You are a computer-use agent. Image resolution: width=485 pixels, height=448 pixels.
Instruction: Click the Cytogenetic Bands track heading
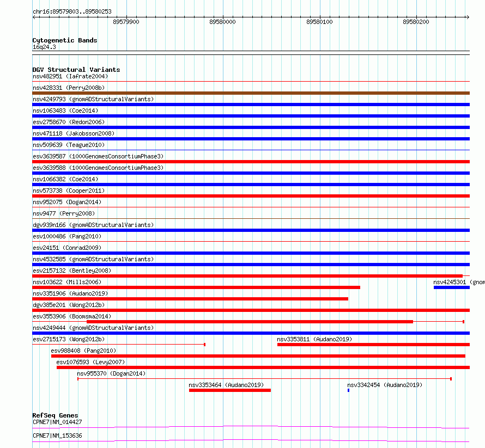coord(65,40)
